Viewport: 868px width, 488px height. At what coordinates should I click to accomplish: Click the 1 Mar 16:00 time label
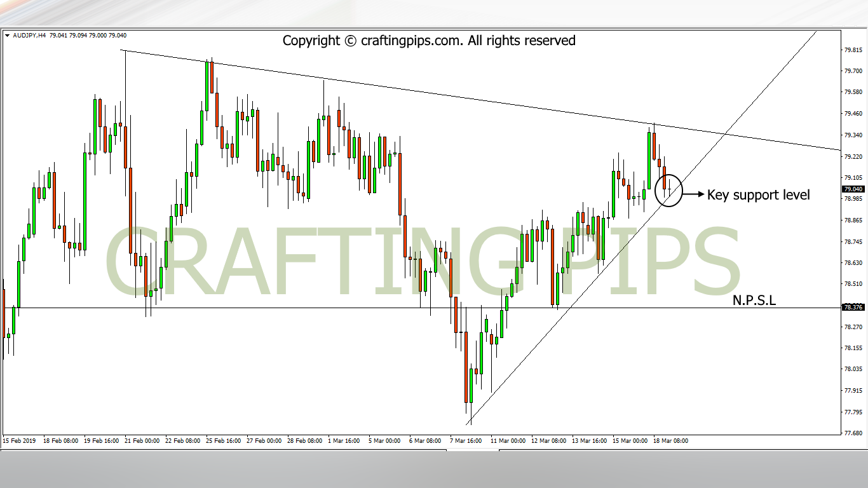[345, 440]
